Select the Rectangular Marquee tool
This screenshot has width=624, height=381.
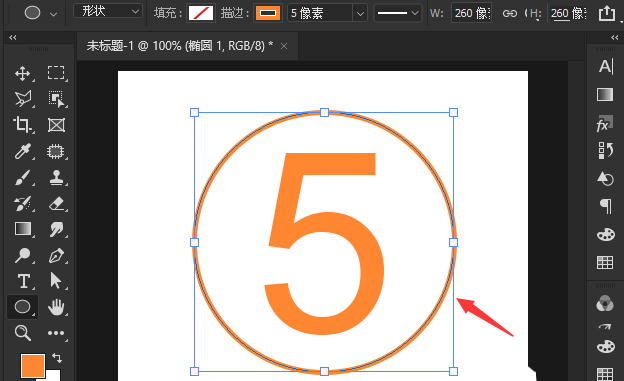[x=56, y=73]
